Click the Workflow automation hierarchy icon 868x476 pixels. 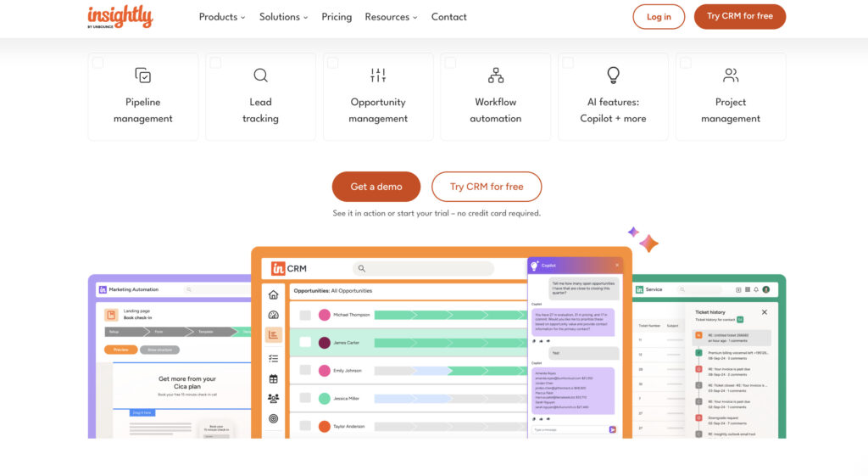click(x=495, y=75)
